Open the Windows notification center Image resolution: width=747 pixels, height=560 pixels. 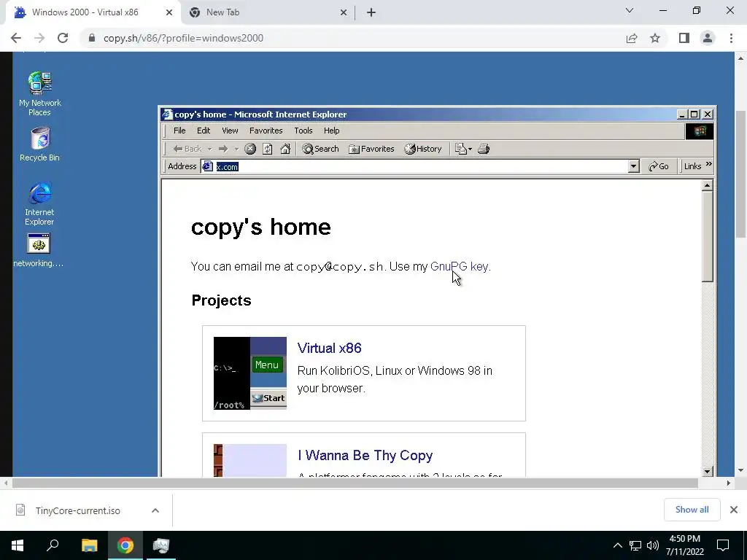point(723,545)
